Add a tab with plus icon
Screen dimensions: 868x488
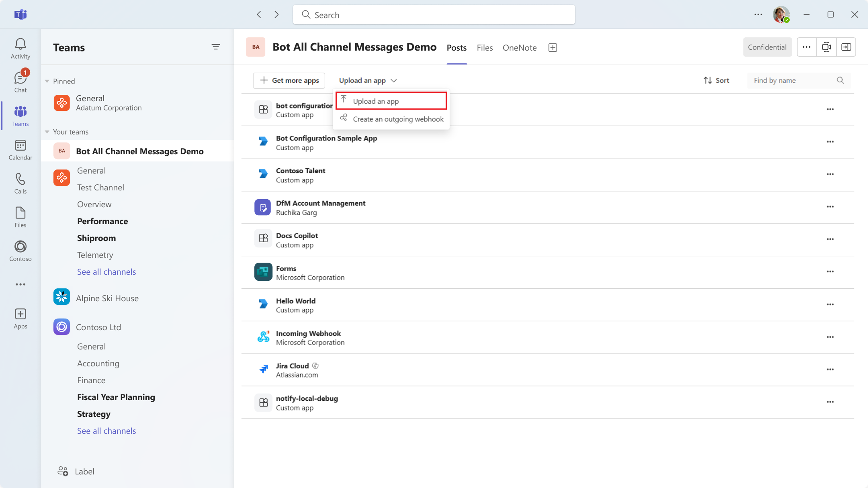553,47
